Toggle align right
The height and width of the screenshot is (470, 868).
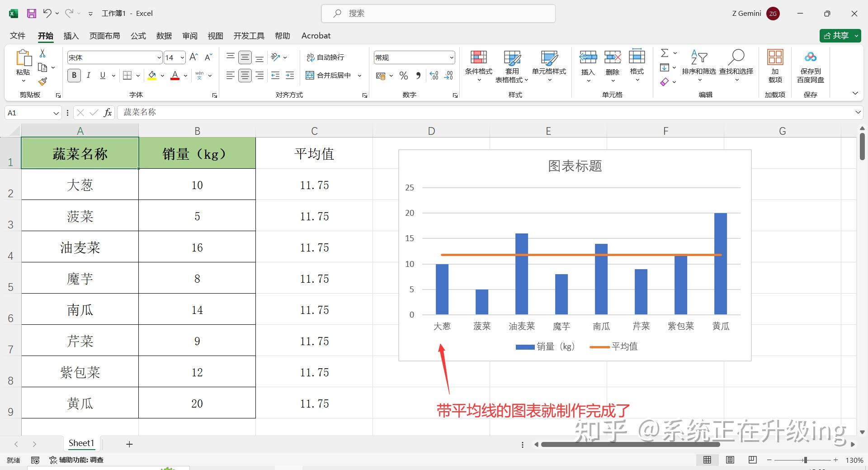[x=259, y=76]
